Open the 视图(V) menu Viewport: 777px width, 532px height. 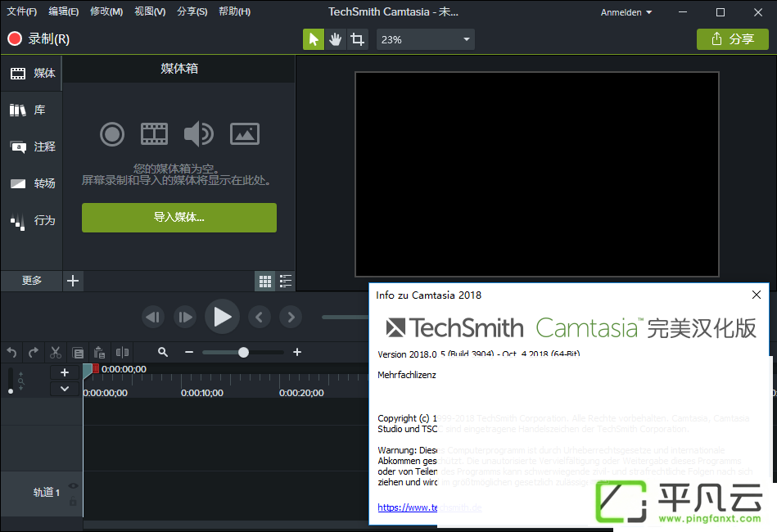coord(150,11)
